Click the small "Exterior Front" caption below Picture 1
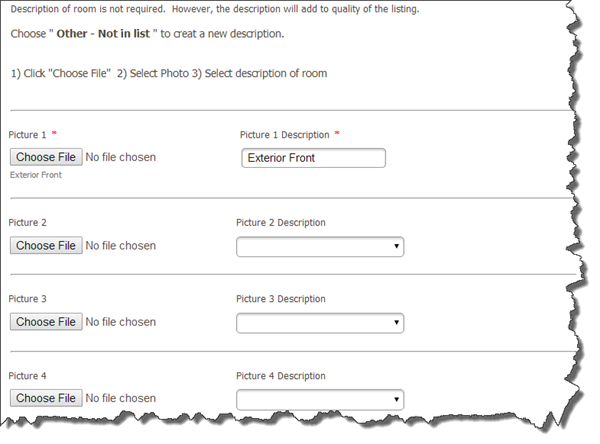600x444 pixels. coord(35,175)
